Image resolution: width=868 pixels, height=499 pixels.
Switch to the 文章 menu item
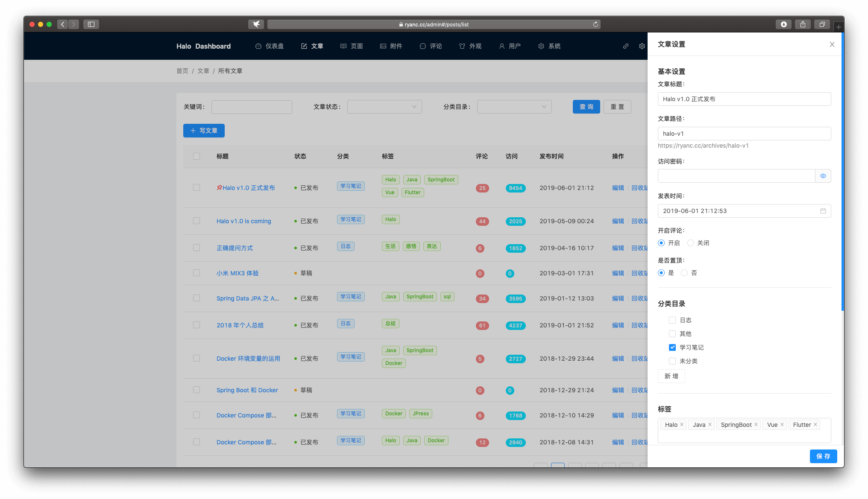[312, 46]
